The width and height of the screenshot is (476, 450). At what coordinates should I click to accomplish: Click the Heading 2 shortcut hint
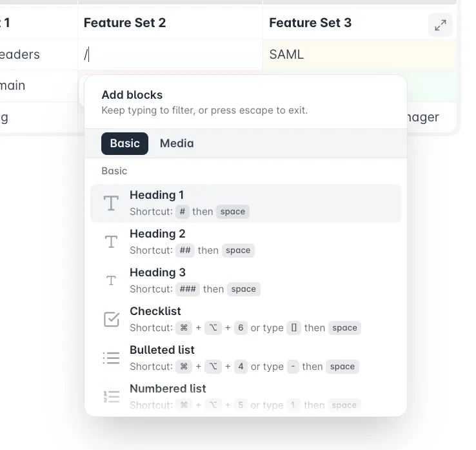coord(192,251)
